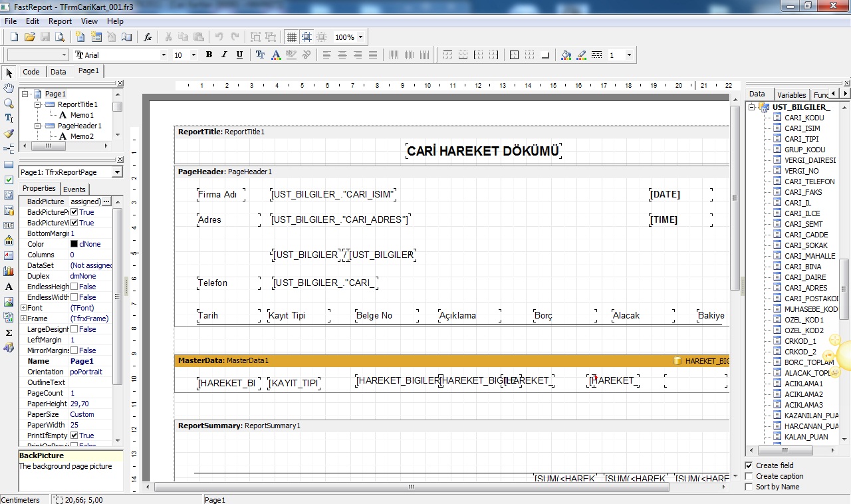Click the Sigma system text object tool
Image resolution: width=851 pixels, height=504 pixels.
click(9, 332)
